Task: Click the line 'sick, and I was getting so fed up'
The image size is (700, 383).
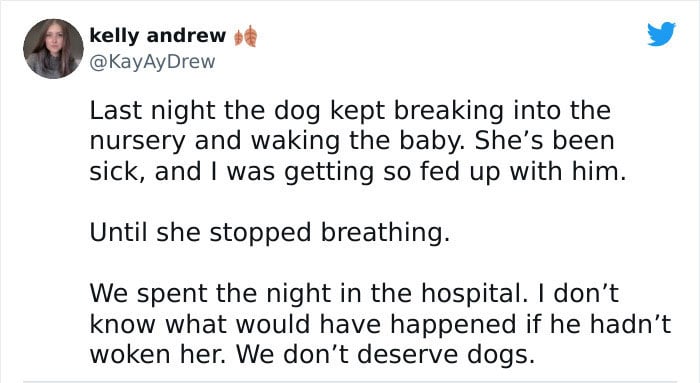Action: tap(358, 172)
